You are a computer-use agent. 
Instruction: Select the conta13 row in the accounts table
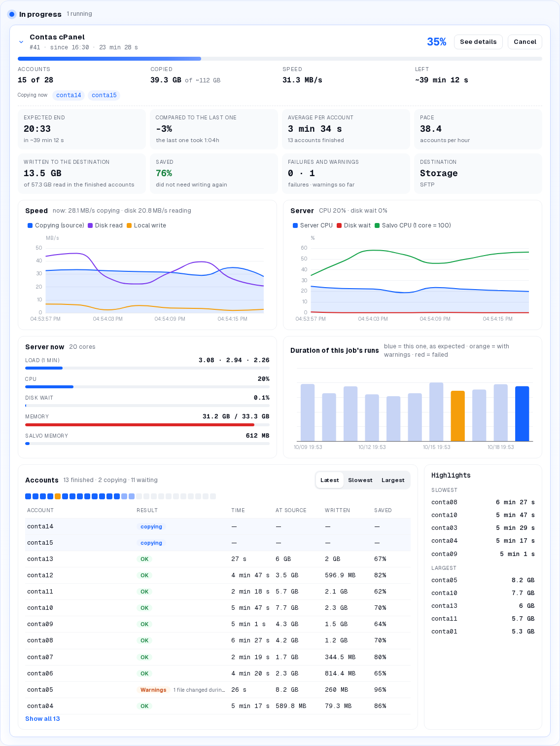click(218, 559)
